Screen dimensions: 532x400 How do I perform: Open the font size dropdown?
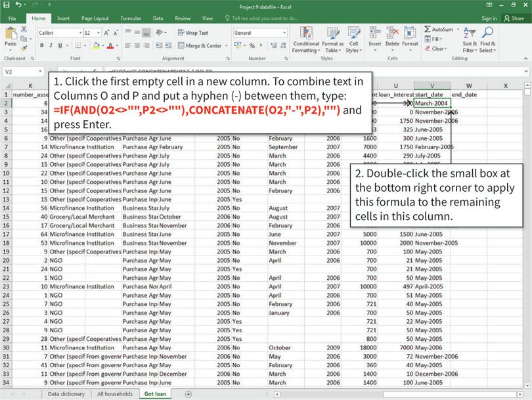point(97,33)
